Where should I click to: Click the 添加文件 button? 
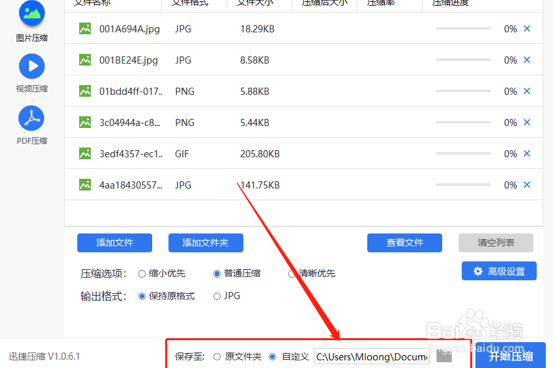(115, 243)
